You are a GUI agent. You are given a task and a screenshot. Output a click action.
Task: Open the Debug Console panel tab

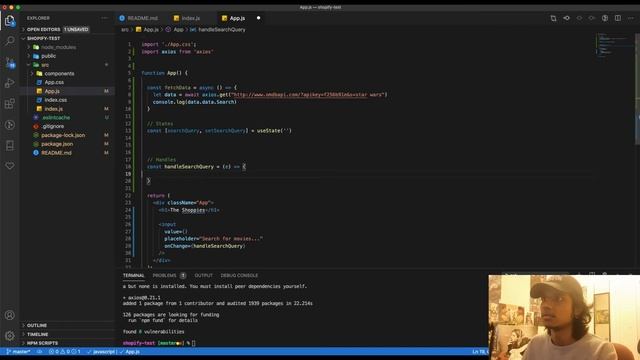(239, 276)
